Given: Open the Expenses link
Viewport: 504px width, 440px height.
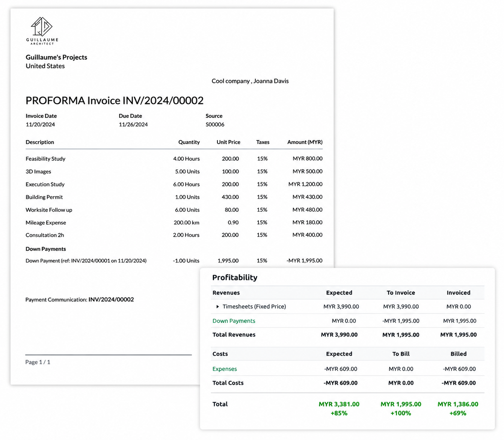Looking at the screenshot, I should tap(225, 369).
